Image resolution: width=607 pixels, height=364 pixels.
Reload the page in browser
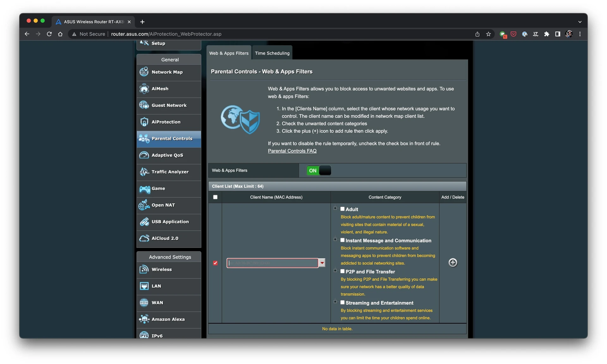(x=49, y=34)
